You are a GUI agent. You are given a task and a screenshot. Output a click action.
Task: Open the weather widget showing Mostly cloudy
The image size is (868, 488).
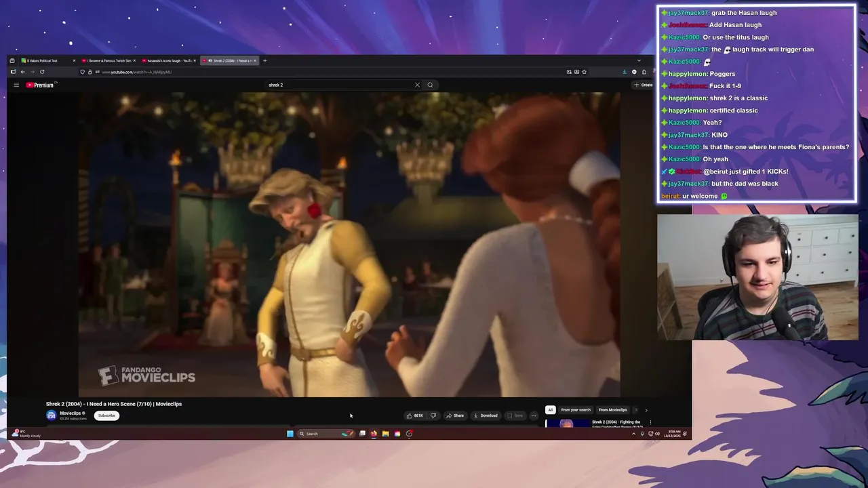[27, 434]
